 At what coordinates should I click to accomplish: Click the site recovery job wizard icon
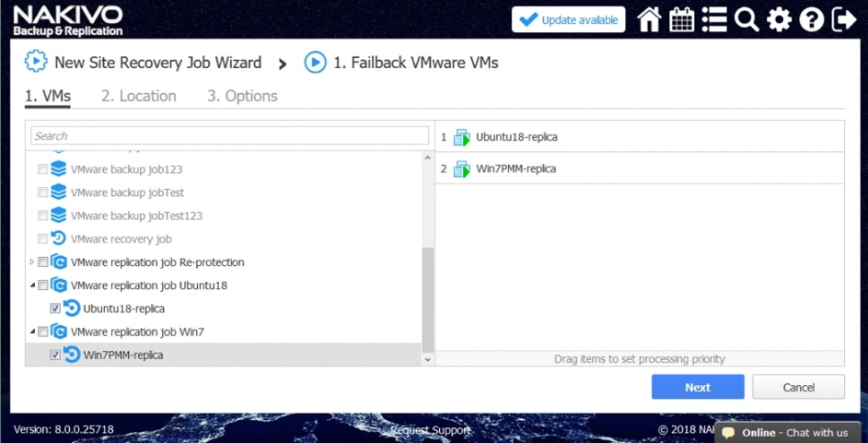tap(36, 63)
